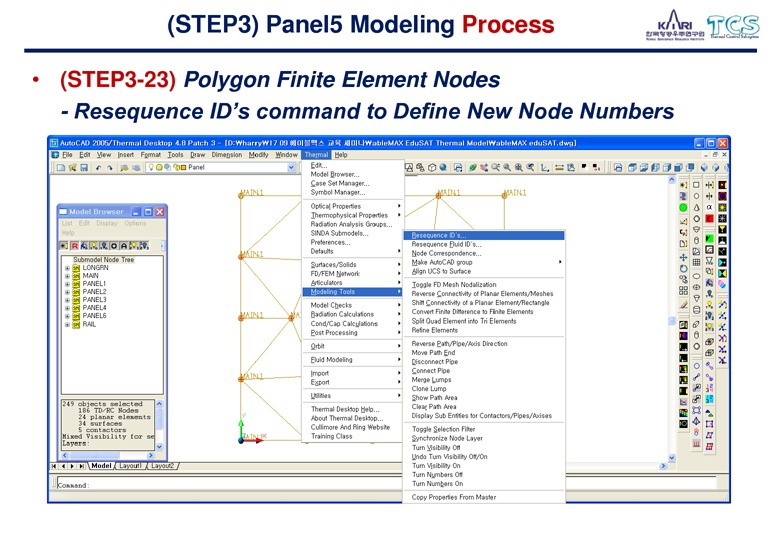The width and height of the screenshot is (780, 540).
Task: Select Merge Lumps menu entry
Action: (484, 379)
